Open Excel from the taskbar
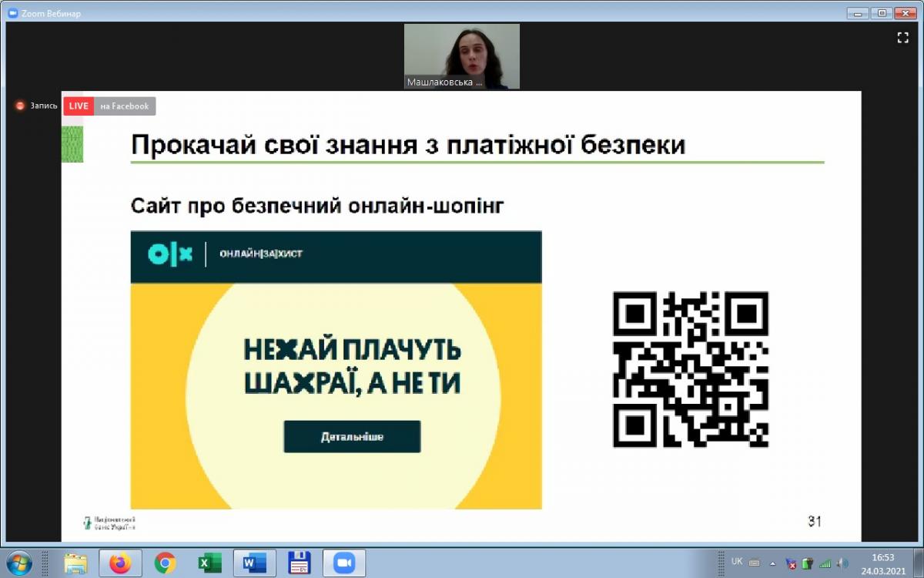 pyautogui.click(x=209, y=563)
